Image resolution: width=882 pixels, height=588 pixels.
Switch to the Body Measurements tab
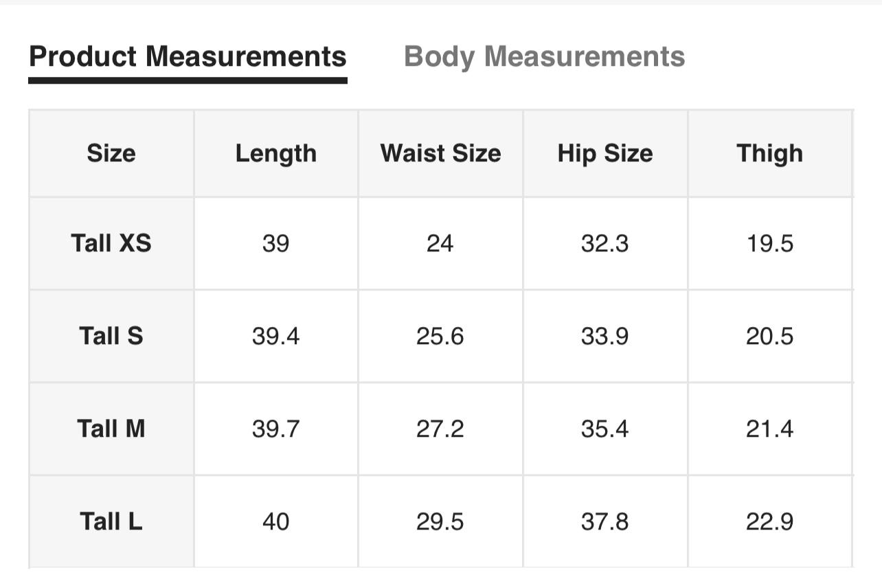pyautogui.click(x=544, y=57)
